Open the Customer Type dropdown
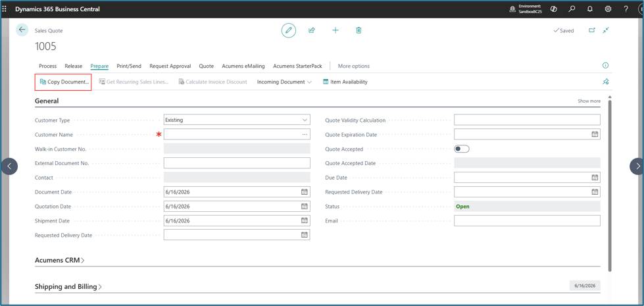The width and height of the screenshot is (644, 306). [237, 120]
